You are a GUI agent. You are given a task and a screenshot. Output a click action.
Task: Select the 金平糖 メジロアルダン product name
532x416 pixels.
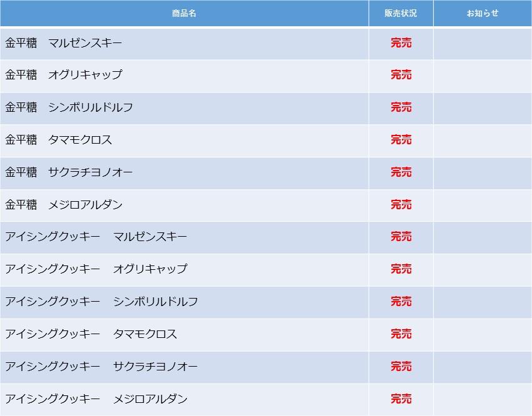coord(63,205)
